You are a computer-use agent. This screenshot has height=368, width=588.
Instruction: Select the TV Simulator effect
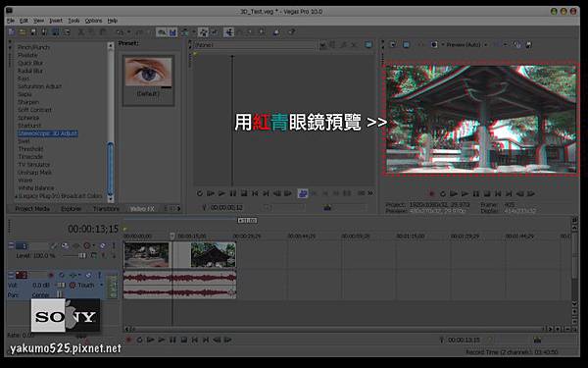click(33, 165)
